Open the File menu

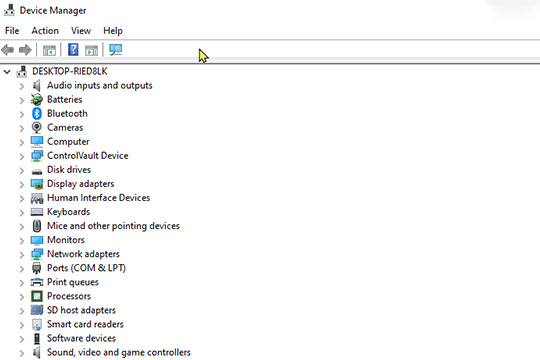point(12,31)
